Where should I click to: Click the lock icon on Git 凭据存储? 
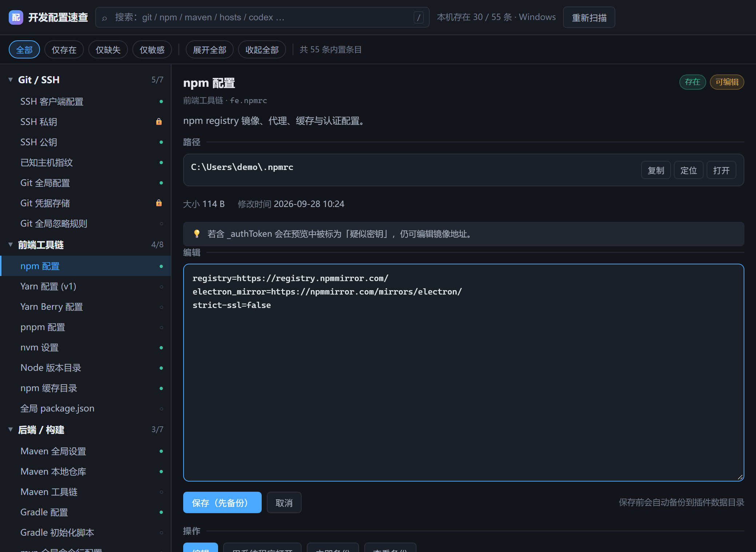click(x=159, y=203)
